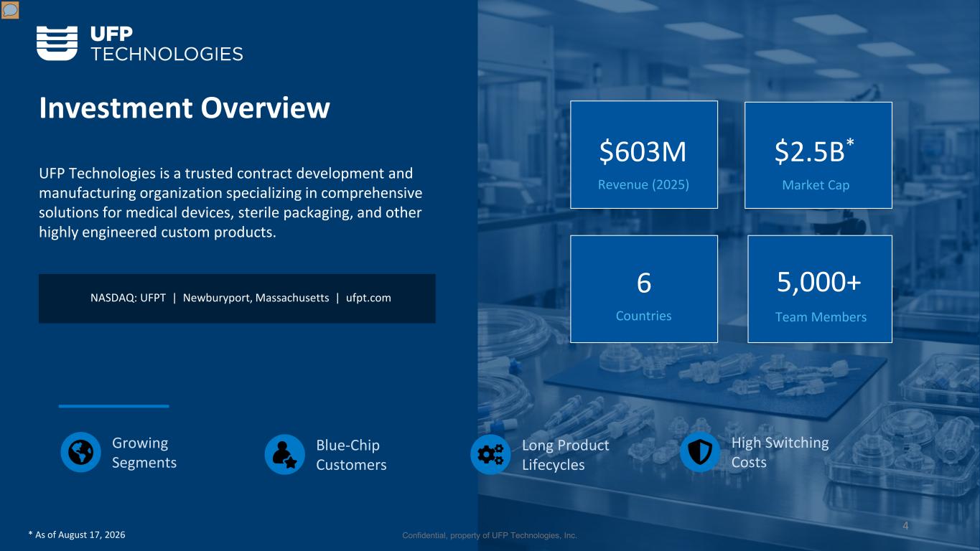Screen dimensions: 980x551
Task: Click the confidential property footer notice
Action: tap(490, 536)
